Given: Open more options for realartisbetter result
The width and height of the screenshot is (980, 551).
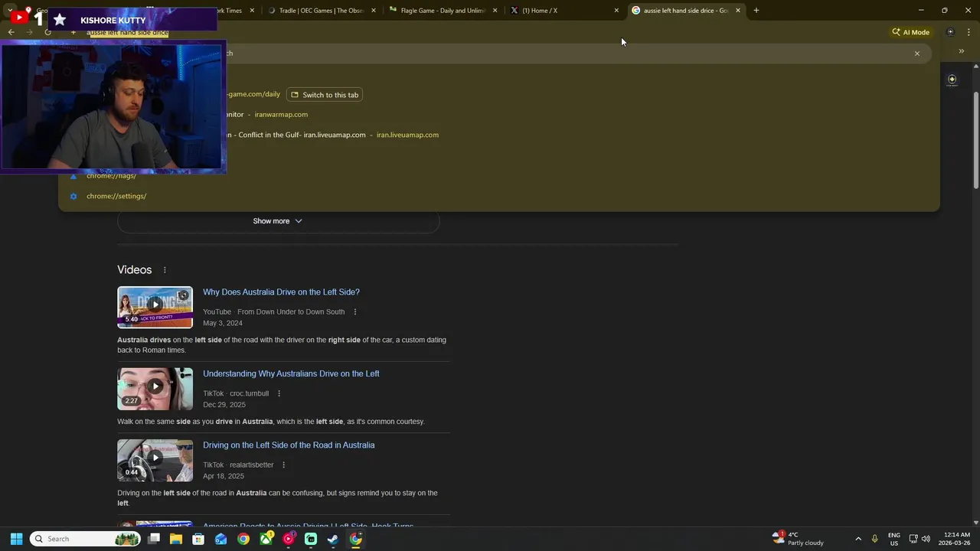Looking at the screenshot, I should (283, 465).
